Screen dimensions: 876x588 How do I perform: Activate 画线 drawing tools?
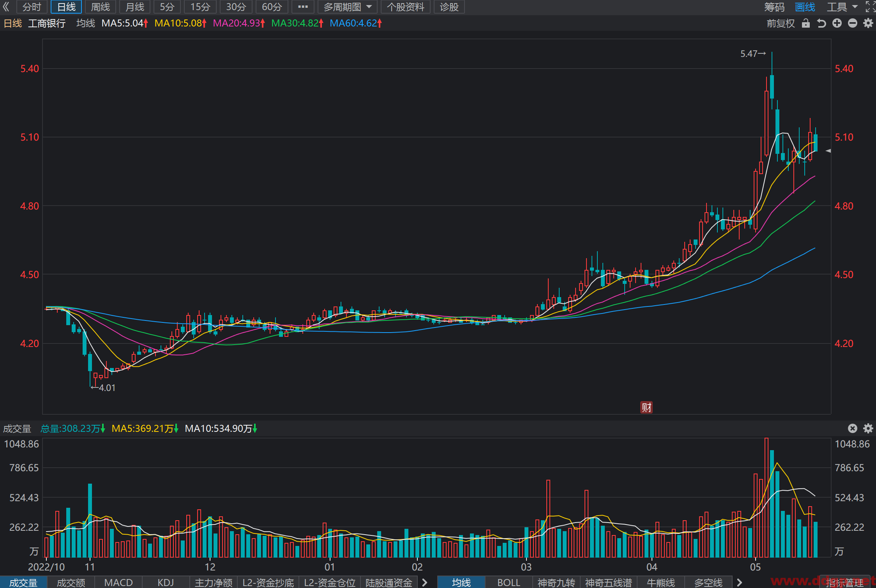click(805, 7)
